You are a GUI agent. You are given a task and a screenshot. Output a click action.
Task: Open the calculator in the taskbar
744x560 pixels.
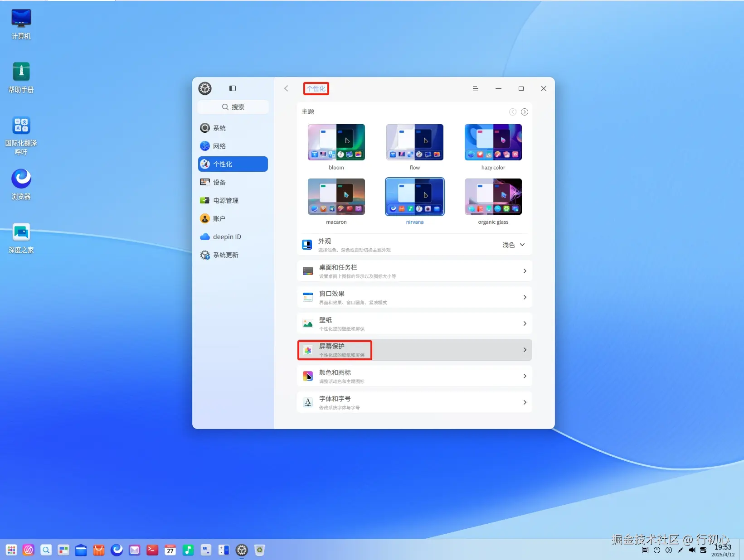pyautogui.click(x=224, y=550)
